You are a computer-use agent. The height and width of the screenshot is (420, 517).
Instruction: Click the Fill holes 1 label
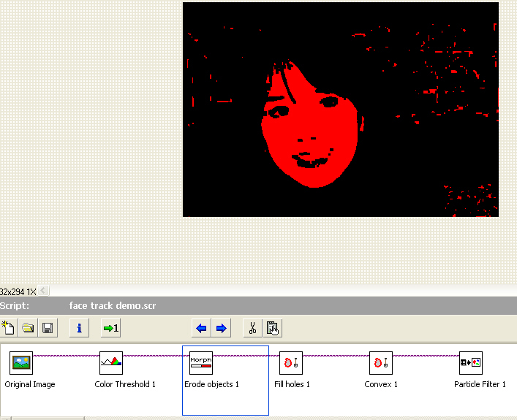pos(292,384)
